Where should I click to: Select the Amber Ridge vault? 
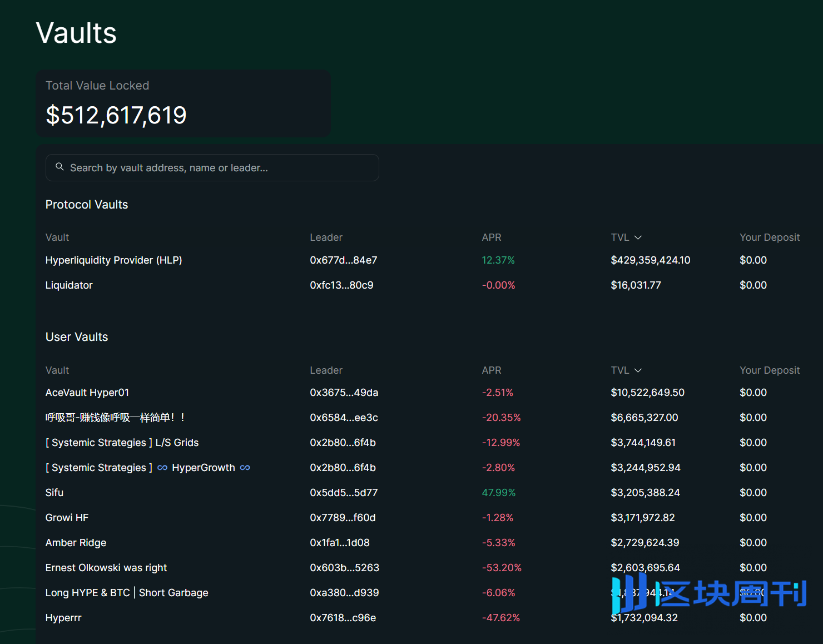(x=76, y=543)
